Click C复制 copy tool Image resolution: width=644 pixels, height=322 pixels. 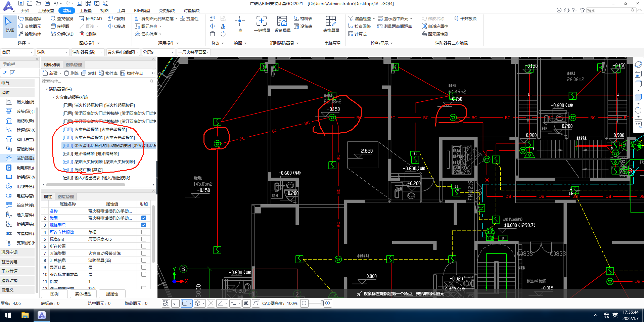pos(116,18)
